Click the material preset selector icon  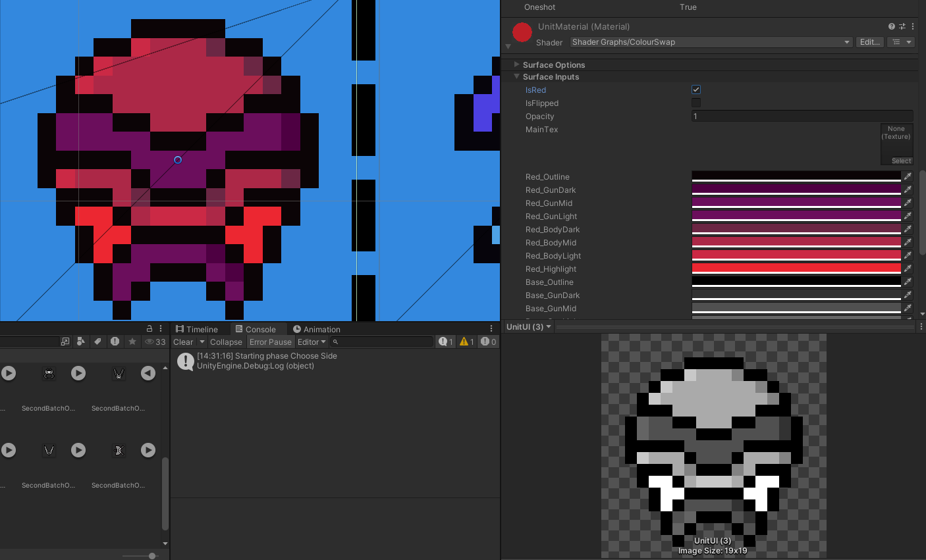tap(902, 26)
